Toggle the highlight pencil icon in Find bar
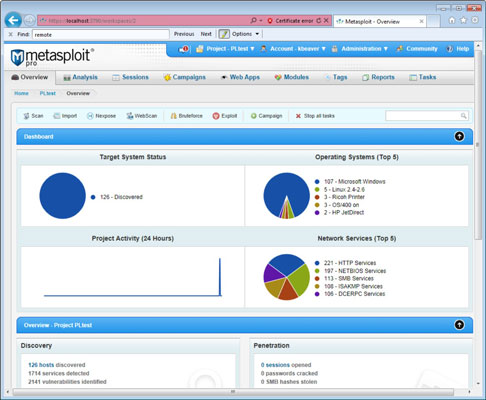486x400 pixels. tap(224, 34)
